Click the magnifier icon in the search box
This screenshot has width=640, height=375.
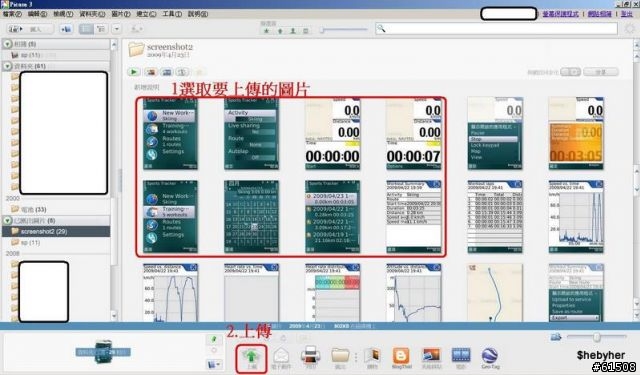click(x=381, y=28)
